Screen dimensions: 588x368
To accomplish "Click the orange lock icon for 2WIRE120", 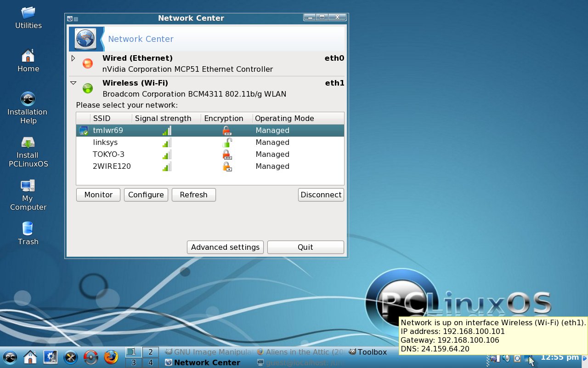I will click(x=227, y=167).
